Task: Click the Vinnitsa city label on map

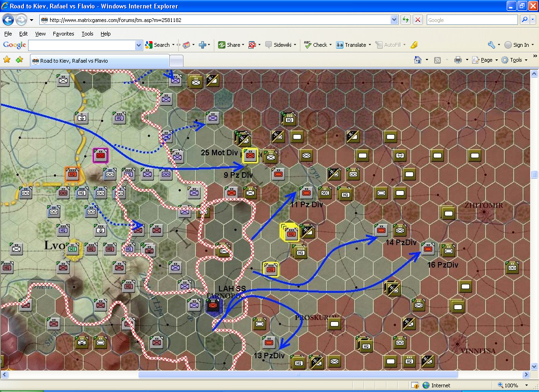Action: coord(477,351)
